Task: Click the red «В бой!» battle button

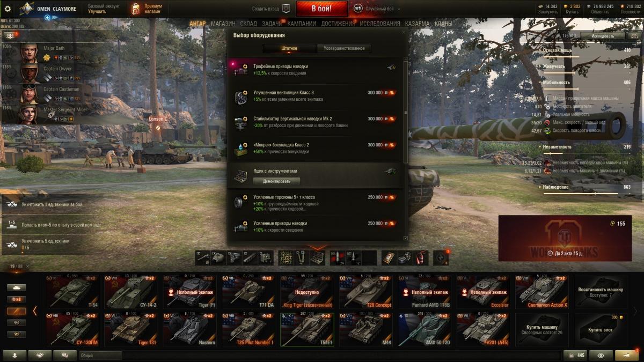Action: [x=322, y=9]
